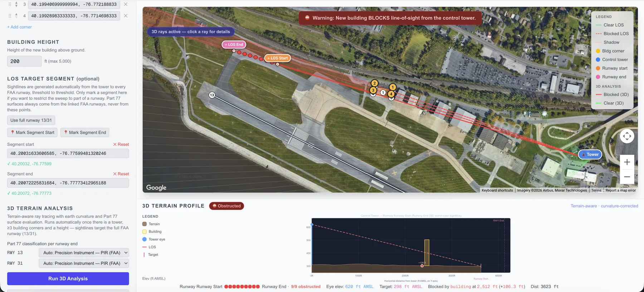Click Shadow legend entry
Image resolution: width=644 pixels, height=292 pixels.
[x=608, y=42]
